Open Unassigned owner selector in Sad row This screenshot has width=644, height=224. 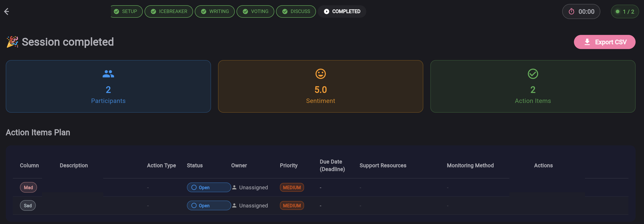253,205
